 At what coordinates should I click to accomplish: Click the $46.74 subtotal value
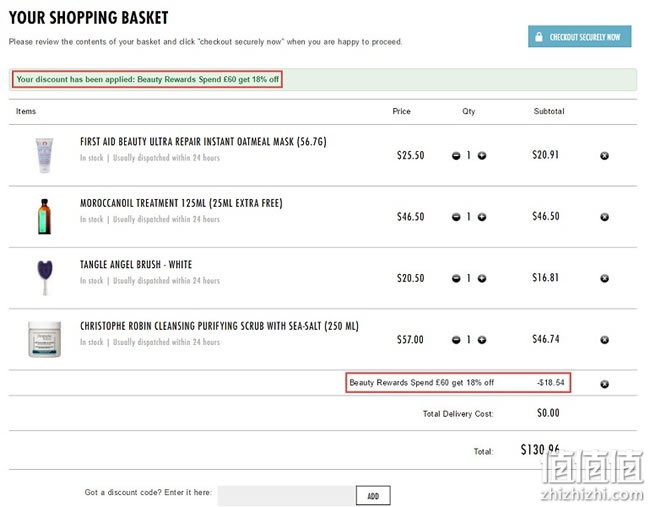pos(546,339)
